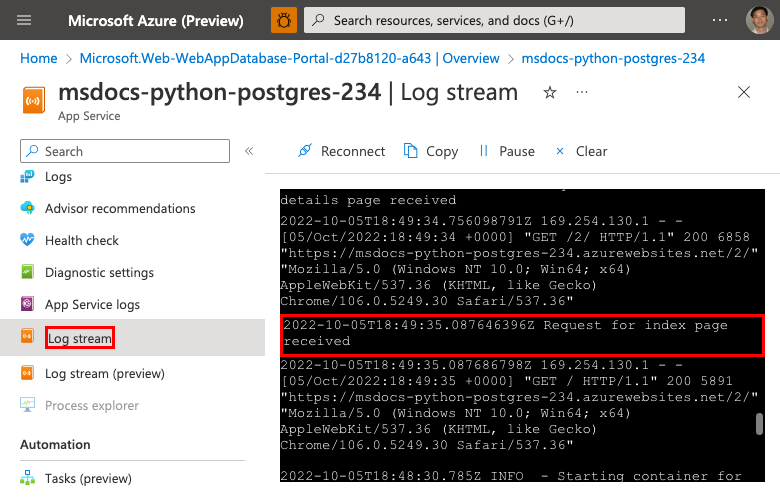
Task: Open the user account avatar
Action: [x=759, y=20]
